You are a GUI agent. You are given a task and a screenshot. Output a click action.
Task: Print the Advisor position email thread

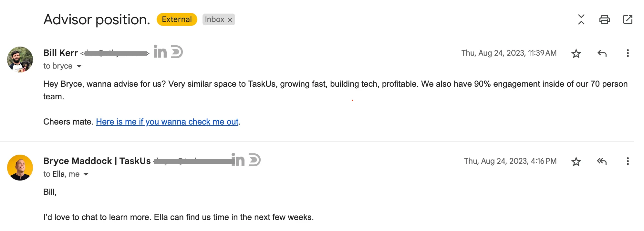click(604, 19)
